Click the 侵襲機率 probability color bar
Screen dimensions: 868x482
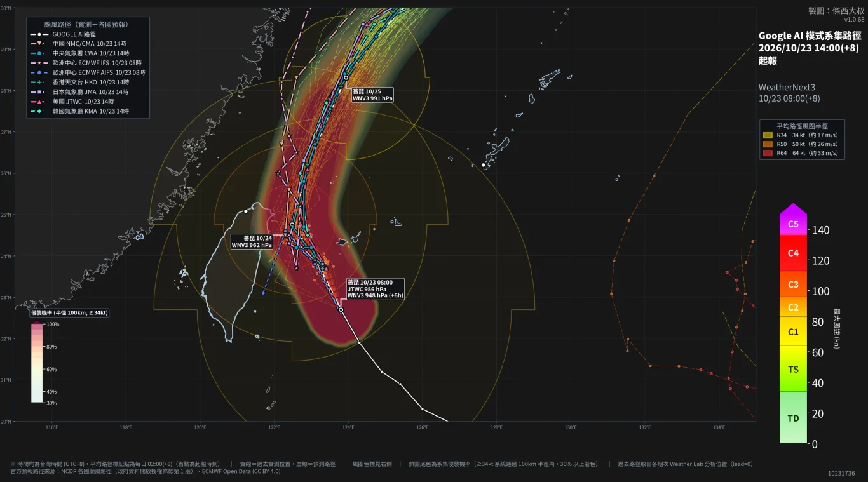pyautogui.click(x=37, y=362)
